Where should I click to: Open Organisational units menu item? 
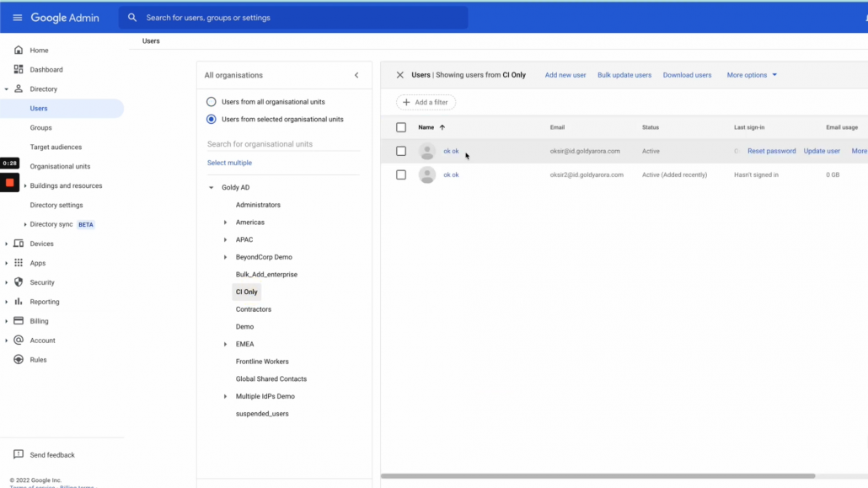60,167
